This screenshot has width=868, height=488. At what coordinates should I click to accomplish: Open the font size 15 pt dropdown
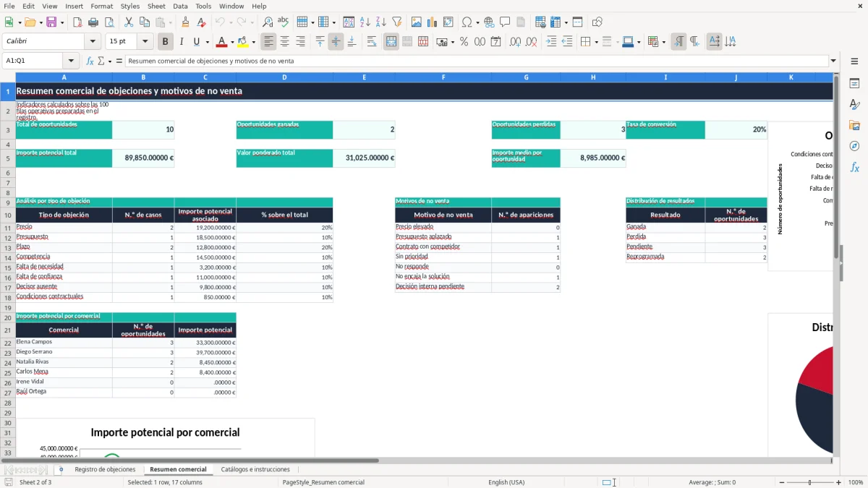pos(145,42)
